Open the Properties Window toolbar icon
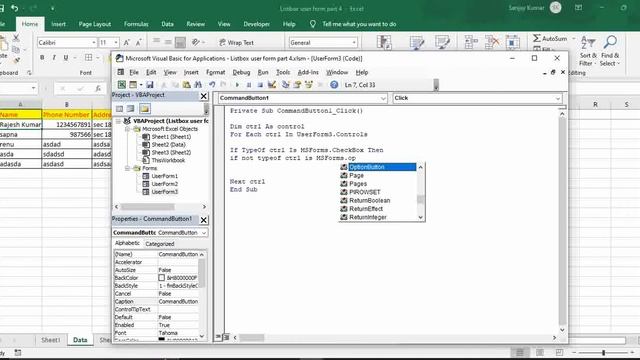The width and height of the screenshot is (640, 360). [297, 84]
